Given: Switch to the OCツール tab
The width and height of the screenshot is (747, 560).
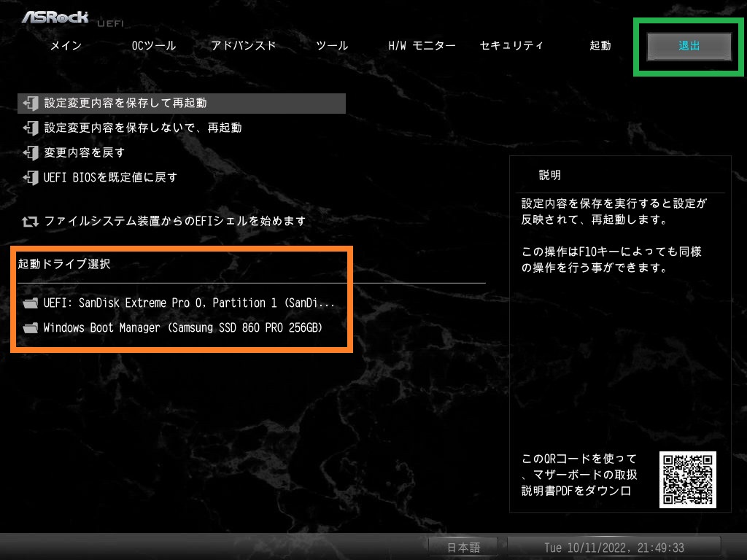Looking at the screenshot, I should [154, 46].
